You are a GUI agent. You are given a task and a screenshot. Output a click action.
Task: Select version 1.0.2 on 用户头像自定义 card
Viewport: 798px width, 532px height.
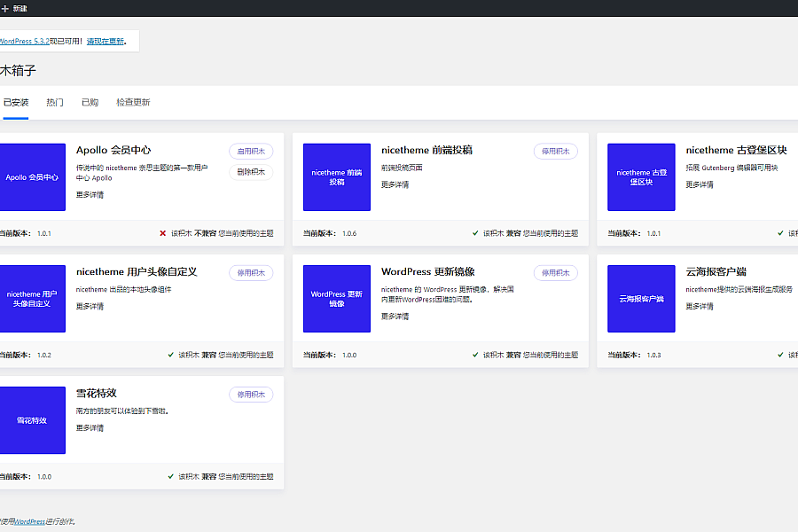click(44, 355)
